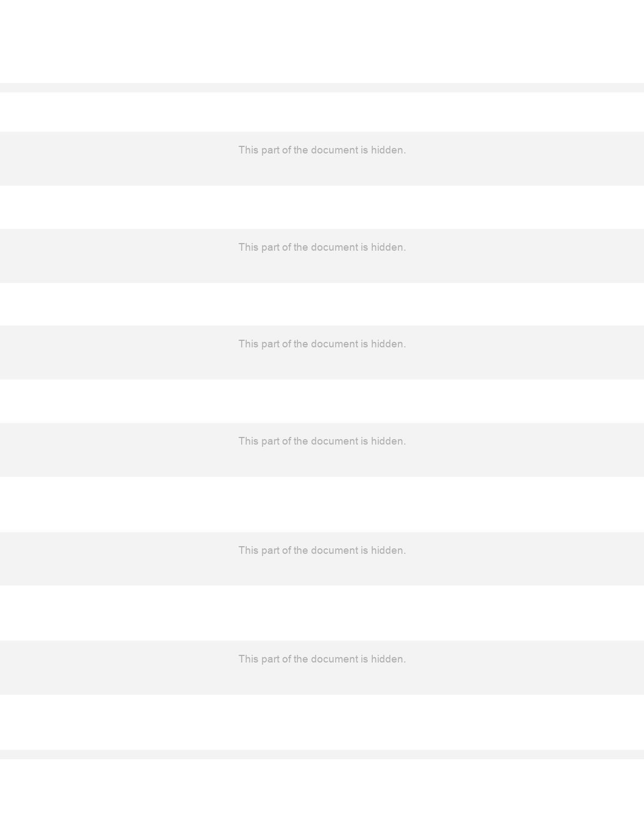Click the word 'hidden' in the first notice
This screenshot has height=834, width=644.
[389, 150]
